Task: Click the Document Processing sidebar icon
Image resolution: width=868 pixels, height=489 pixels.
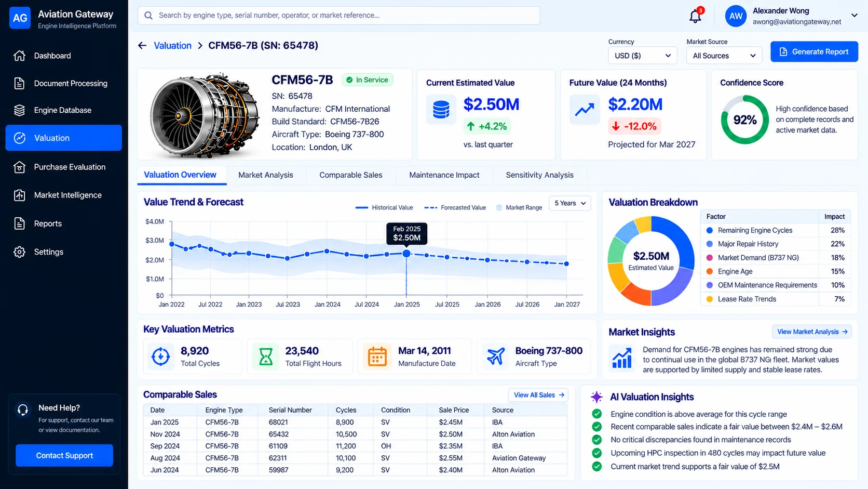Action: 19,83
